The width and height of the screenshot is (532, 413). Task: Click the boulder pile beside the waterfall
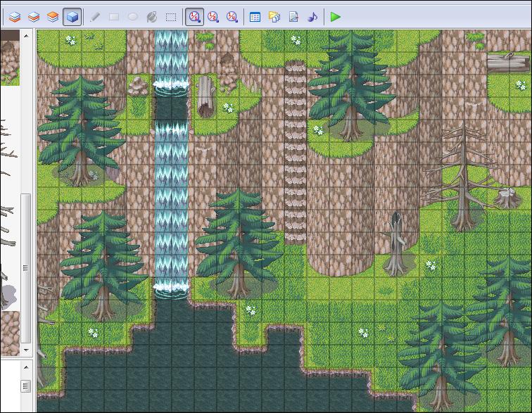pyautogui.click(x=138, y=86)
